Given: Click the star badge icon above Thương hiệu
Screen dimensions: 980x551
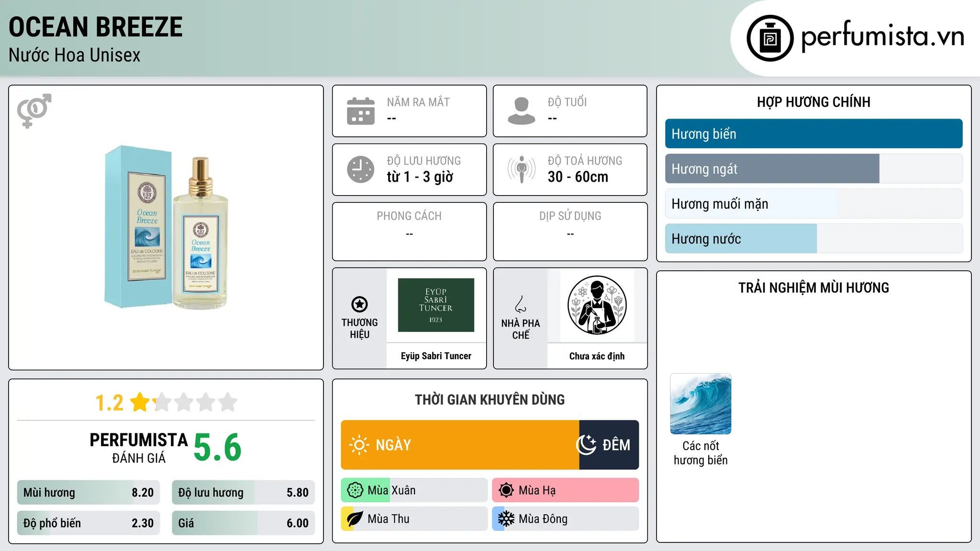Looking at the screenshot, I should (359, 304).
